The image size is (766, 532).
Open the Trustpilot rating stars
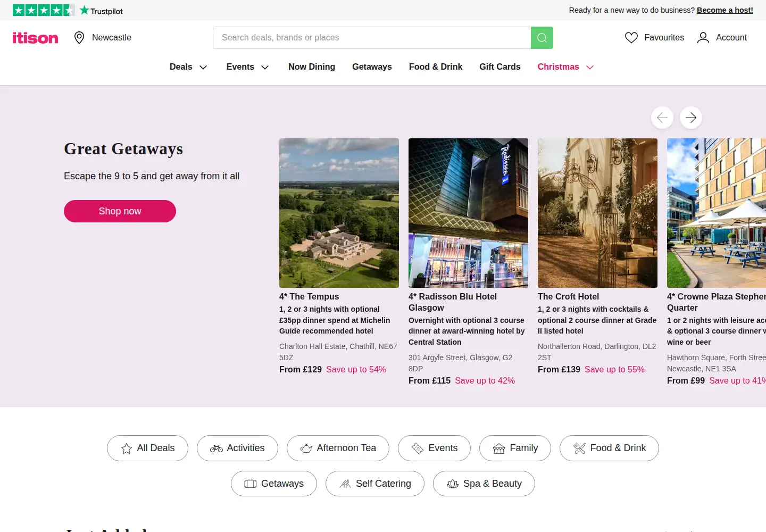(x=44, y=10)
